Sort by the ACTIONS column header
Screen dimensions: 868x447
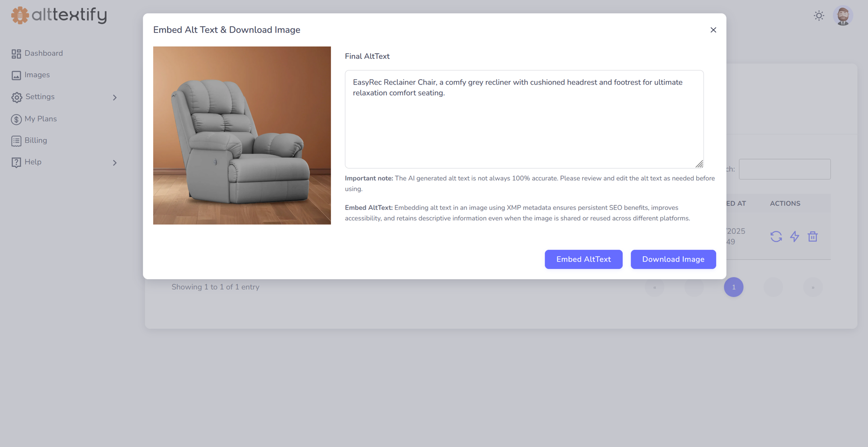click(785, 204)
